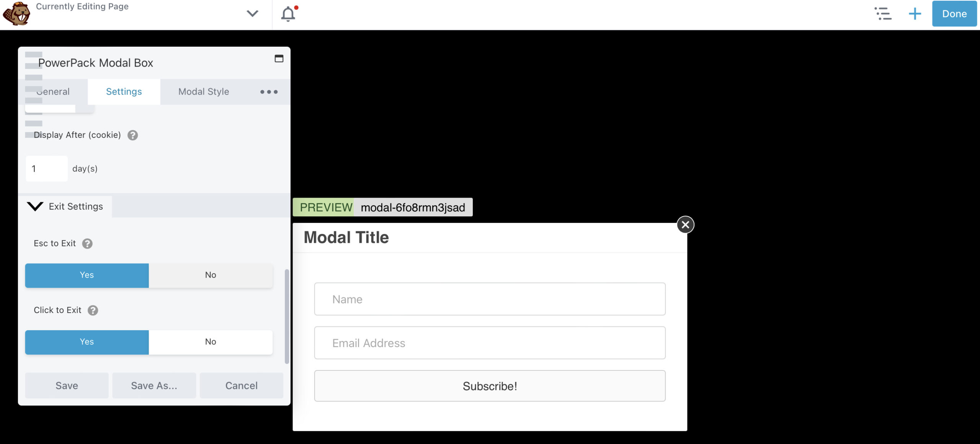Click the down chevron page selector icon
Viewport: 980px width, 444px height.
point(252,14)
